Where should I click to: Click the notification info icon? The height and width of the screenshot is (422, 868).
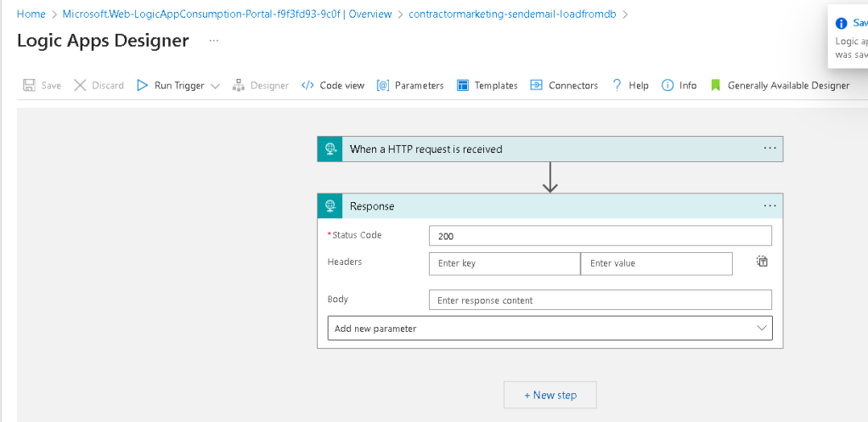point(842,23)
